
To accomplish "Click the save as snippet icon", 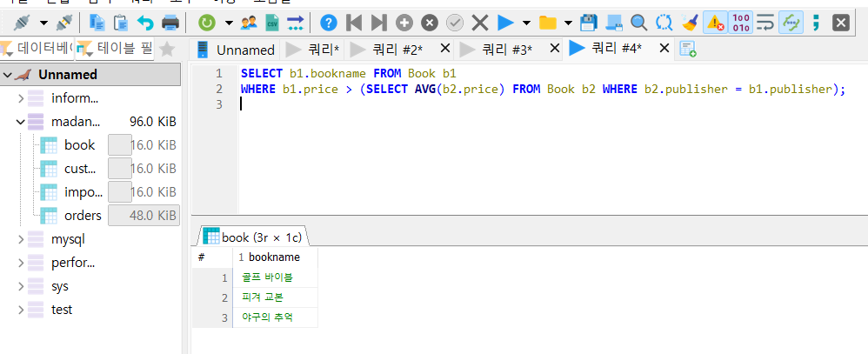I will pos(614,23).
